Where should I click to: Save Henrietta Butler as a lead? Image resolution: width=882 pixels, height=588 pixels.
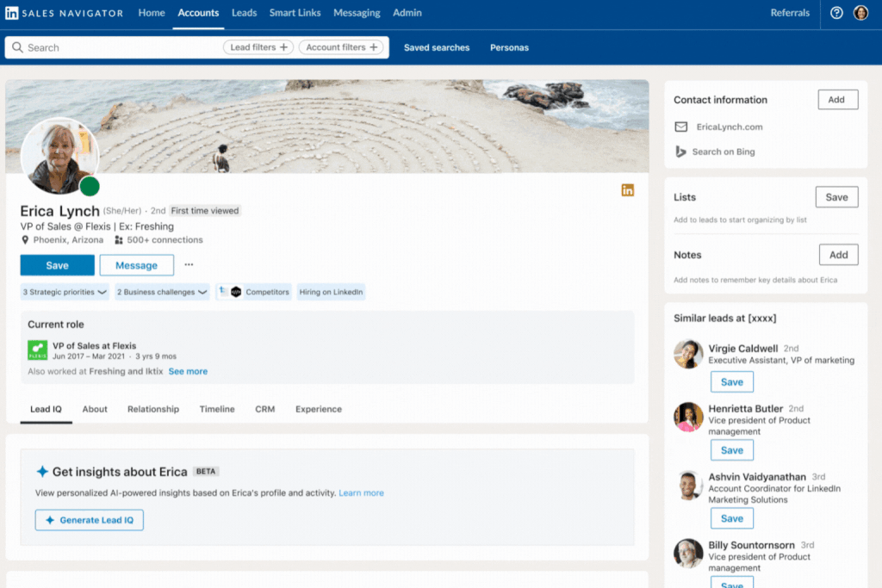(x=732, y=450)
